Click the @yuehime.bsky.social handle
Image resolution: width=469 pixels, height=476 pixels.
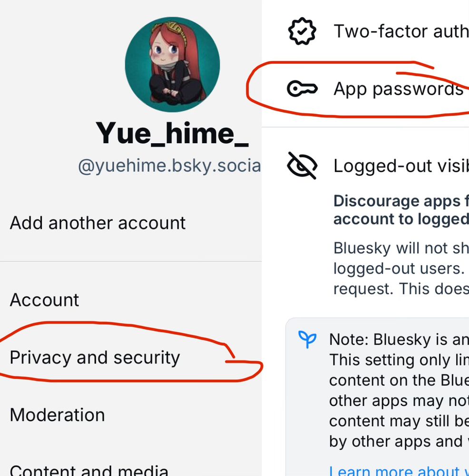pyautogui.click(x=169, y=166)
